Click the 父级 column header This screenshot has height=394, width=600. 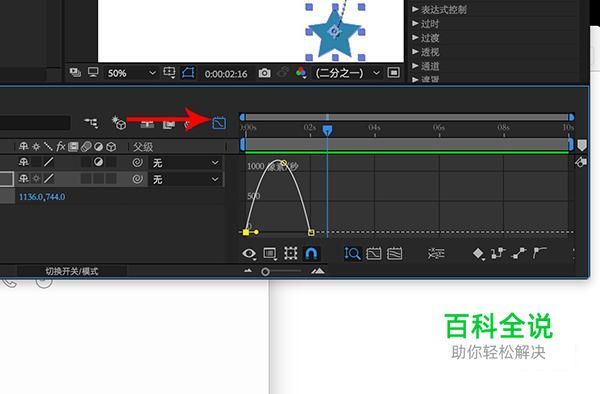[x=143, y=147]
